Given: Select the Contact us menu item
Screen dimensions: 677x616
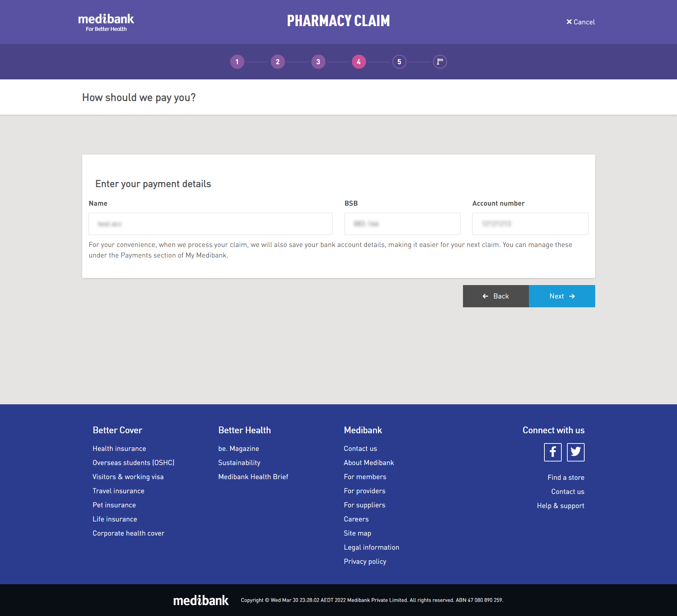Looking at the screenshot, I should pos(360,448).
